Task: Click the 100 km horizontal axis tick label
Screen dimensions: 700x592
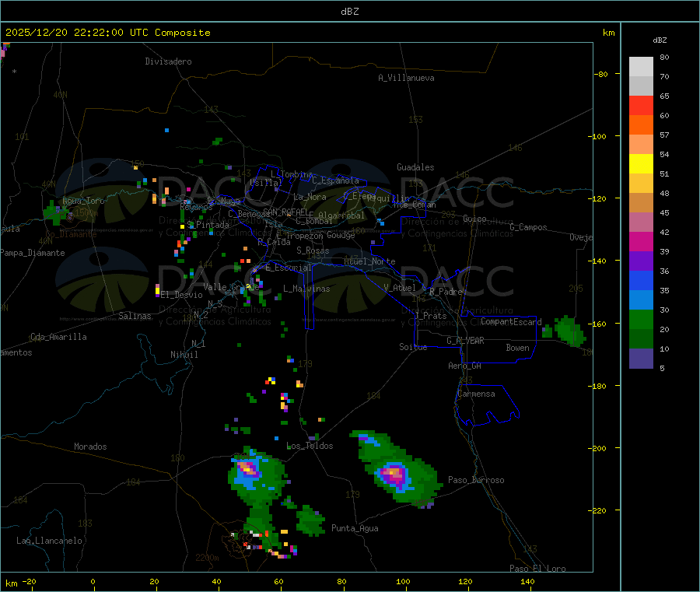Action: pos(403,581)
